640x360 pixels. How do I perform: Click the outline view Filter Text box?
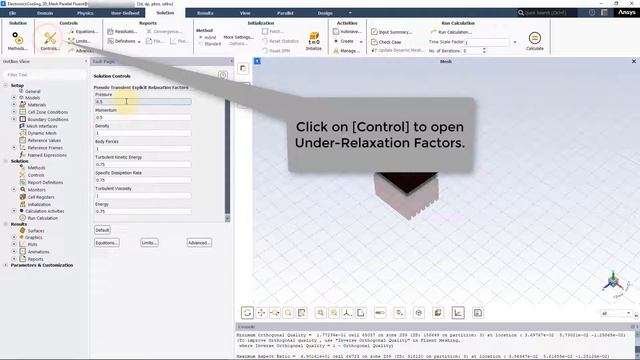[x=45, y=75]
